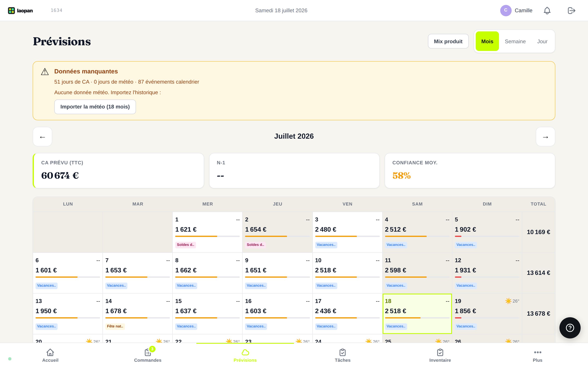Click the July 14 confidence bar
The height and width of the screenshot is (367, 588).
tap(138, 318)
